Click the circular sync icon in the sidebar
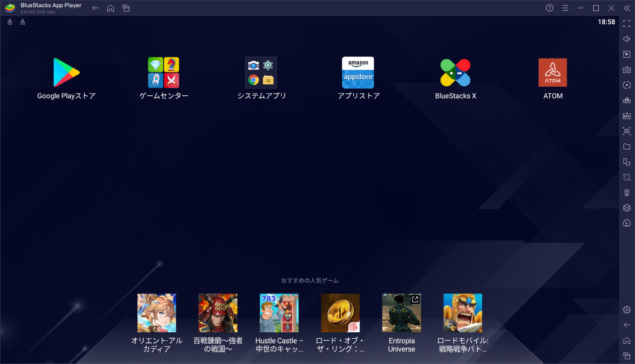635x364 pixels. pos(627,85)
